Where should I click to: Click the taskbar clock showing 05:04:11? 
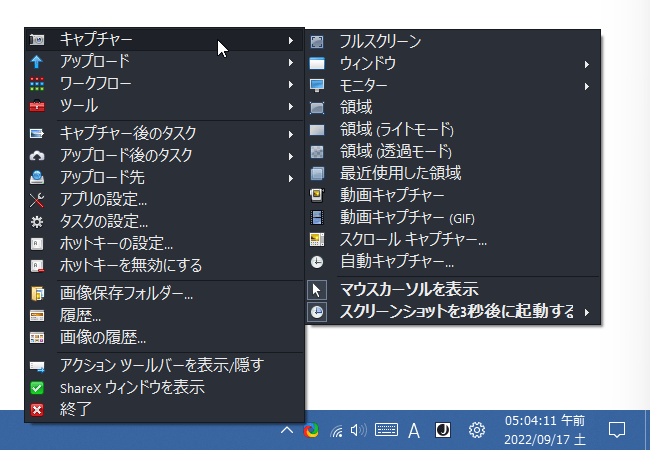545,430
